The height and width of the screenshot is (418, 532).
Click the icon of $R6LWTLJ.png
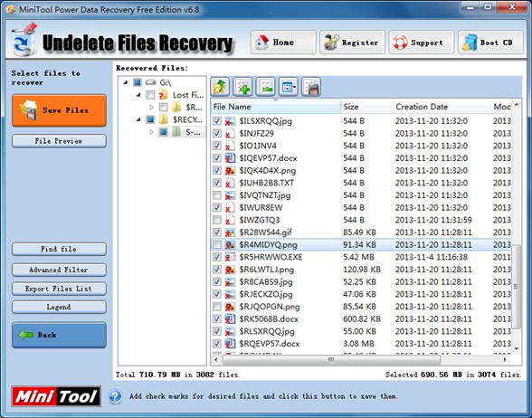pos(230,270)
